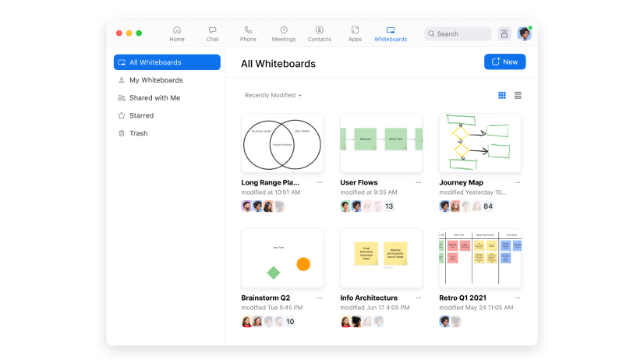The height and width of the screenshot is (363, 644).
Task: Click the Retro Q1 2021 title
Action: click(463, 298)
